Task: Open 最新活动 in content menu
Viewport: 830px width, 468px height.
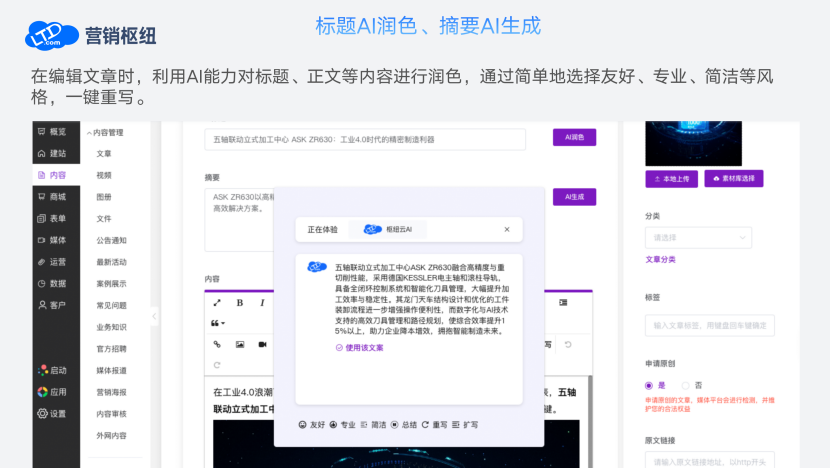Action: coord(111,262)
